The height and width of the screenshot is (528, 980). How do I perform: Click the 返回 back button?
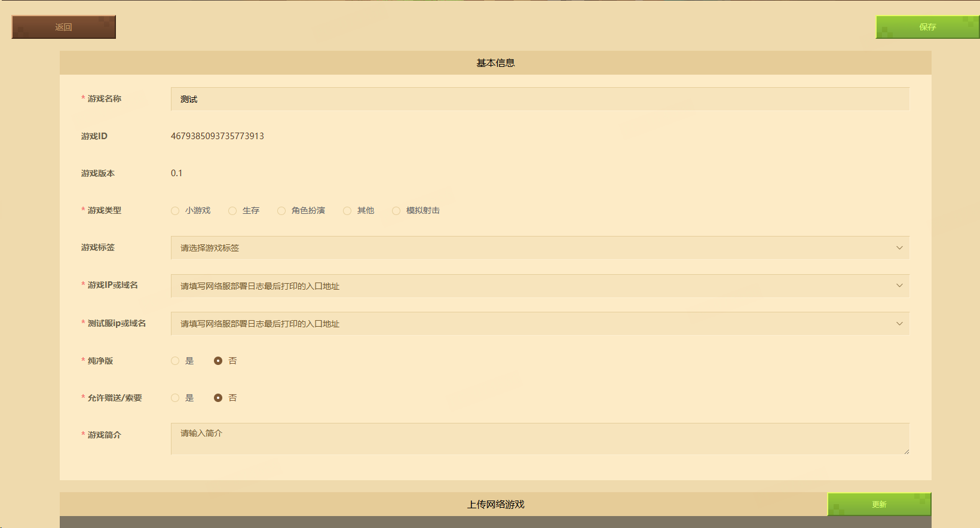coord(63,27)
